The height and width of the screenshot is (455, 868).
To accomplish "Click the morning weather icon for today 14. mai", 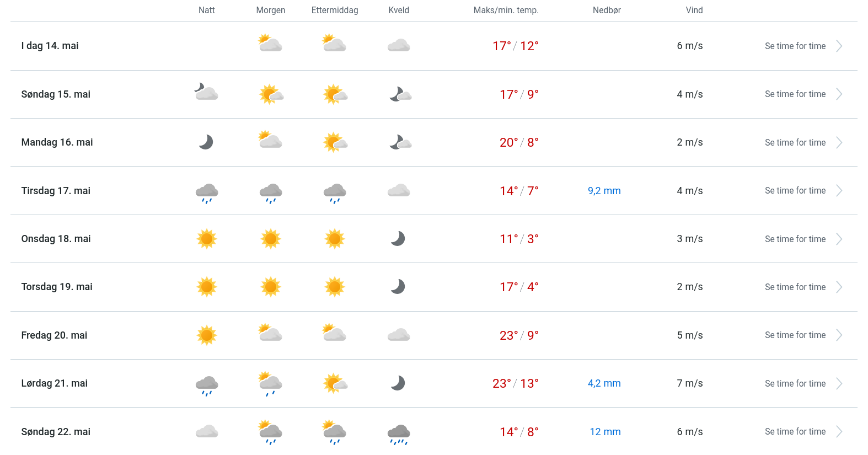I will click(x=270, y=44).
